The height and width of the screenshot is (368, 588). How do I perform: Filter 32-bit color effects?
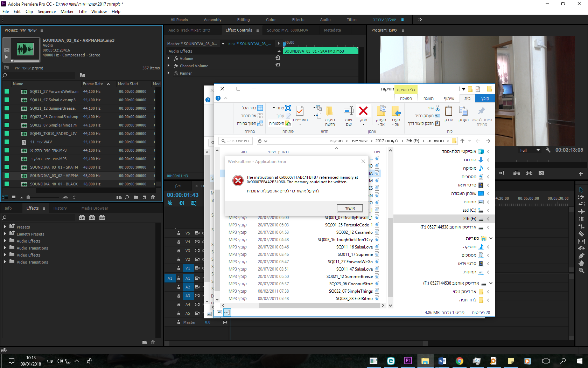coord(92,218)
